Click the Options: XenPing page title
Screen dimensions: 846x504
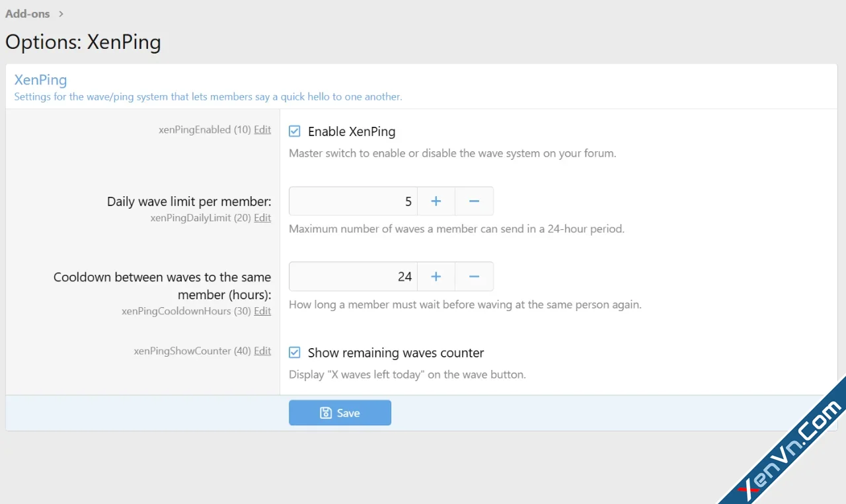coord(83,42)
